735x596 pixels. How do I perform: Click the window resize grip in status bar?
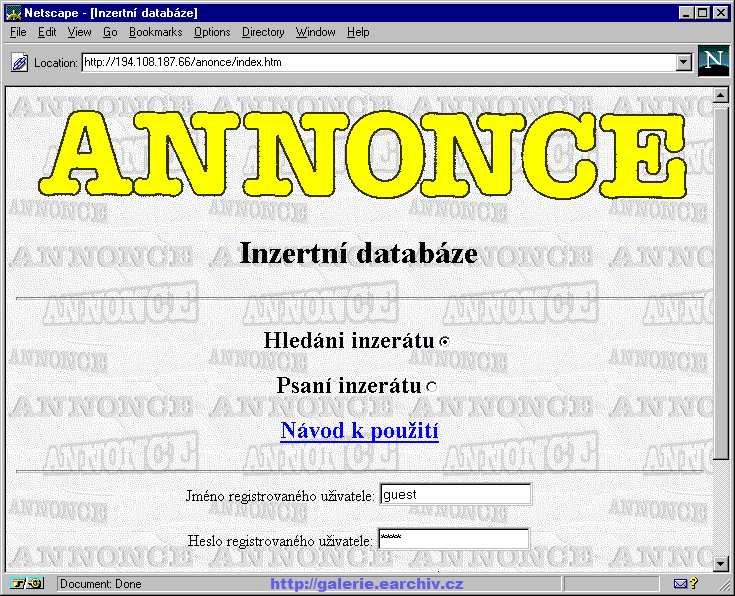[724, 585]
